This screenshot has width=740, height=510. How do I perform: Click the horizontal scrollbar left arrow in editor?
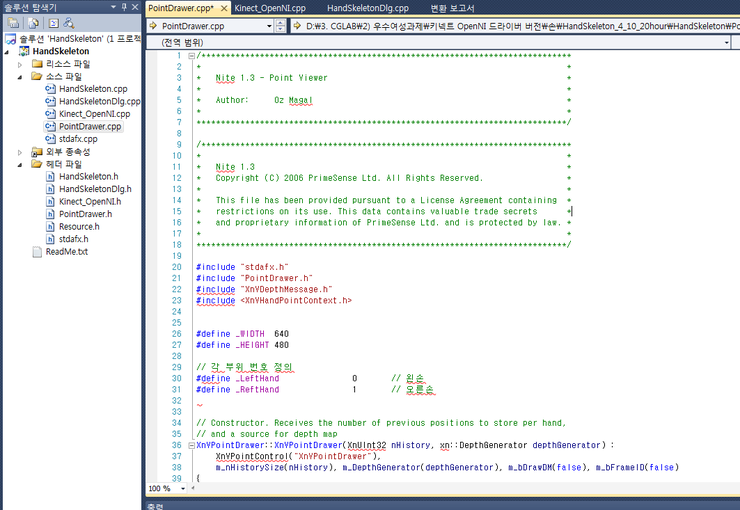click(x=193, y=488)
